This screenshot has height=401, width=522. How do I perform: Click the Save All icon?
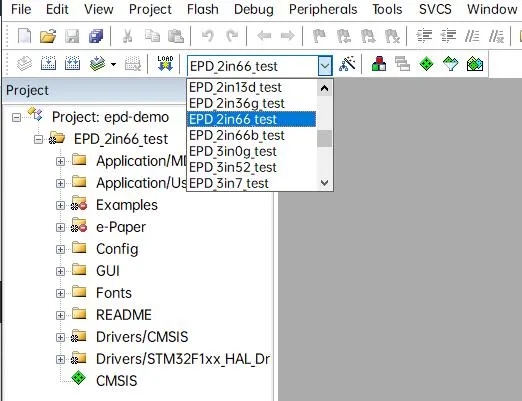(96, 36)
